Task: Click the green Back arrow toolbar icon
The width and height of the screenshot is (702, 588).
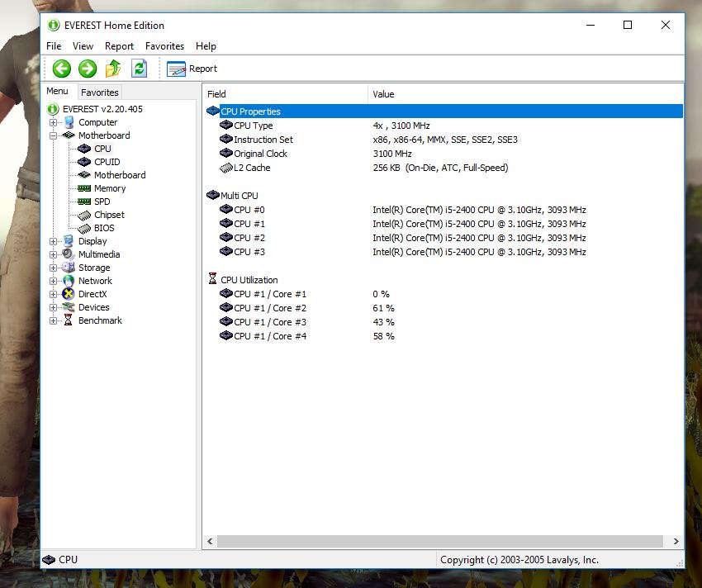Action: (x=62, y=69)
